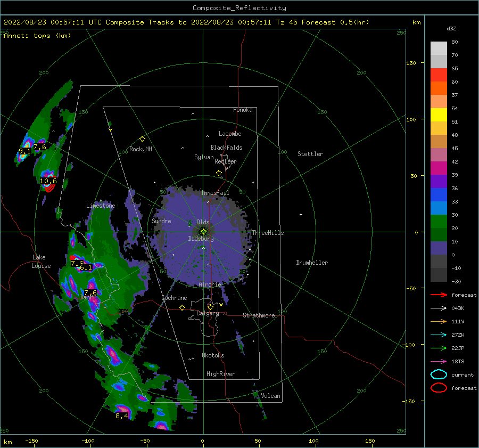Click the storm top label 6.1
Image resolution: width=479 pixels, height=448 pixels.
[x=86, y=267]
